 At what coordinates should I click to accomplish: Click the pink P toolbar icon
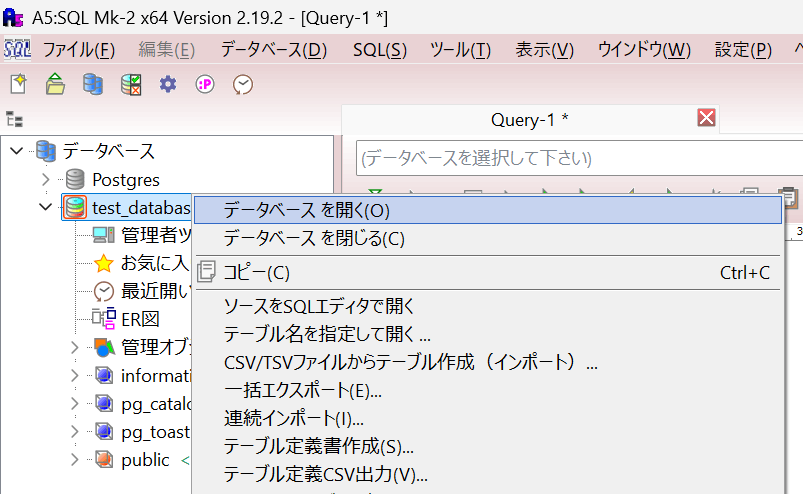click(205, 84)
